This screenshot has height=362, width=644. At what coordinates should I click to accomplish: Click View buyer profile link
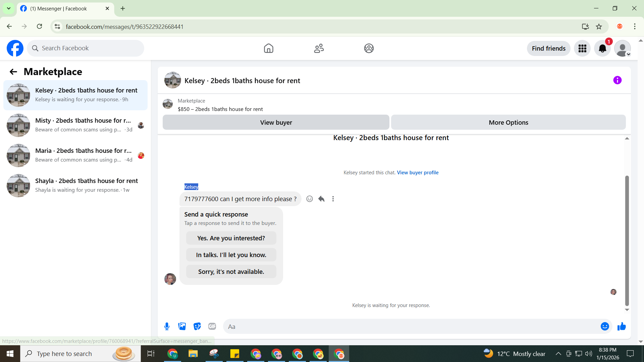pyautogui.click(x=418, y=173)
